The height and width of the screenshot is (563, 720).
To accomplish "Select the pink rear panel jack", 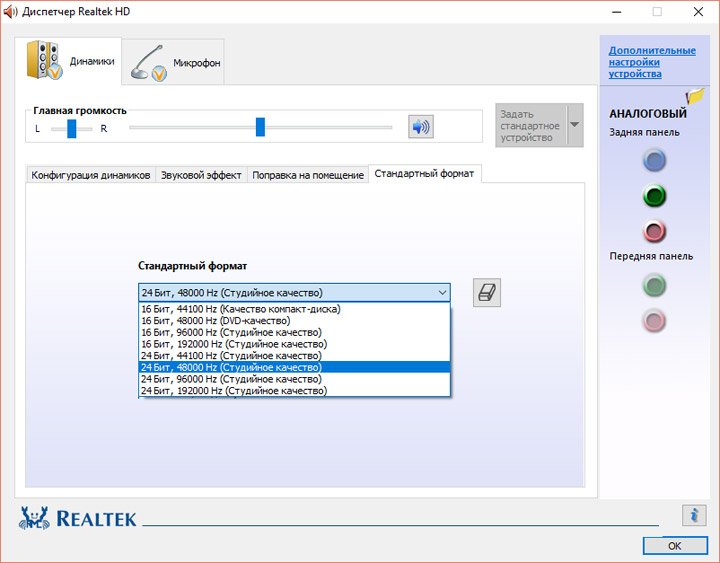I will tap(654, 231).
